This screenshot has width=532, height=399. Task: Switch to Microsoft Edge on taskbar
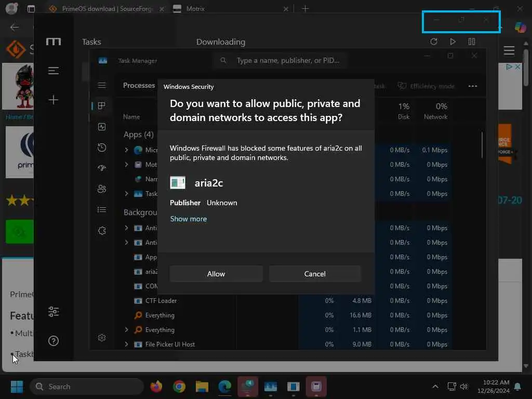[x=224, y=387]
